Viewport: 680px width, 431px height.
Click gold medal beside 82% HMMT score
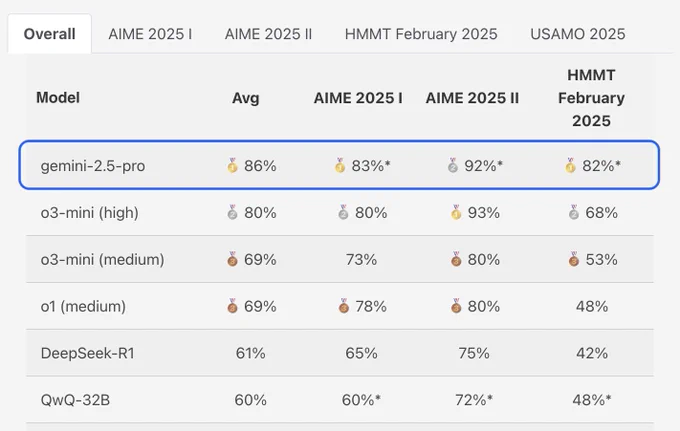click(x=570, y=165)
